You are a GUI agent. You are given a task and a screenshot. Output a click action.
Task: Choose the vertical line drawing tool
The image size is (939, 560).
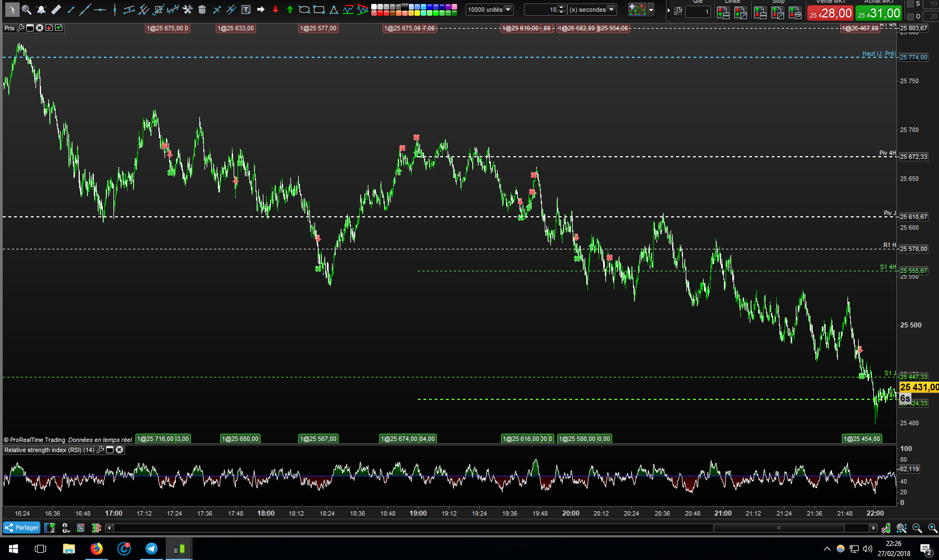115,10
